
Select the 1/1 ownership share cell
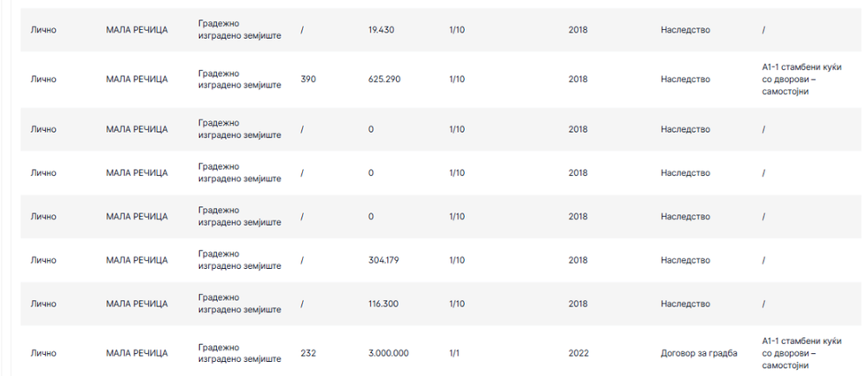tap(455, 353)
